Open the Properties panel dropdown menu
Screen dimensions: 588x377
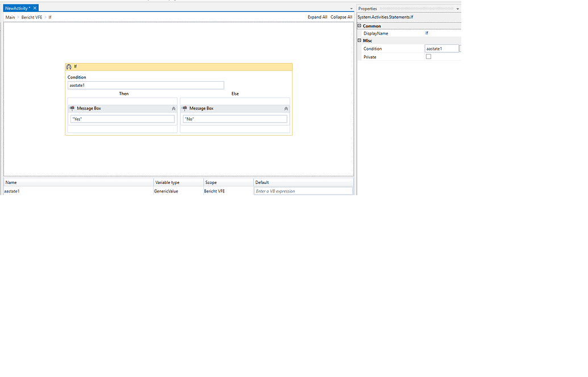coord(458,8)
